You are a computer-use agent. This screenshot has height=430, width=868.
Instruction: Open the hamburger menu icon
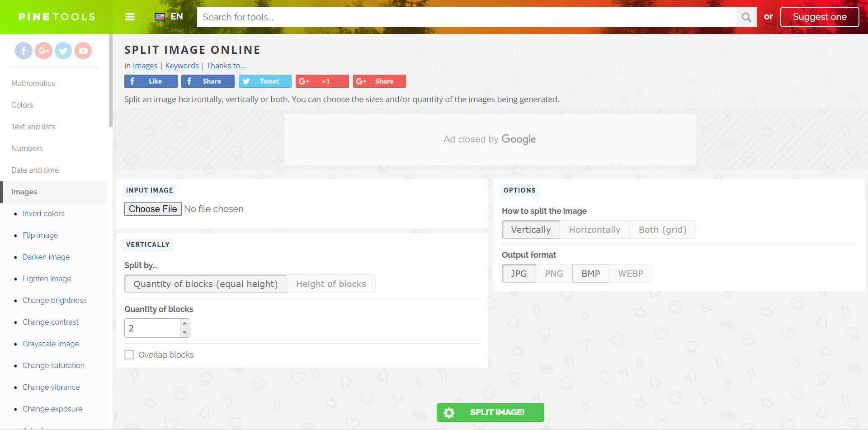point(130,17)
